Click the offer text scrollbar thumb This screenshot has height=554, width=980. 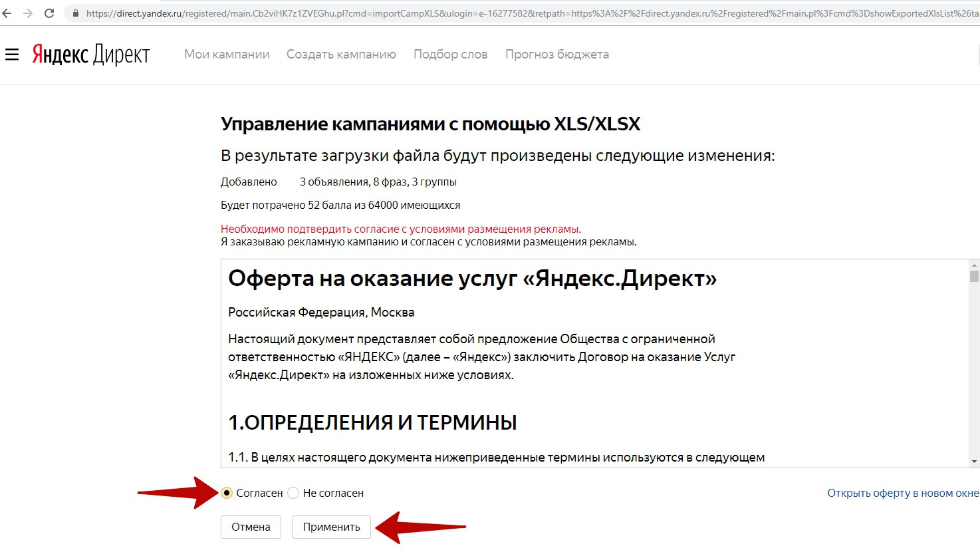[x=974, y=276]
